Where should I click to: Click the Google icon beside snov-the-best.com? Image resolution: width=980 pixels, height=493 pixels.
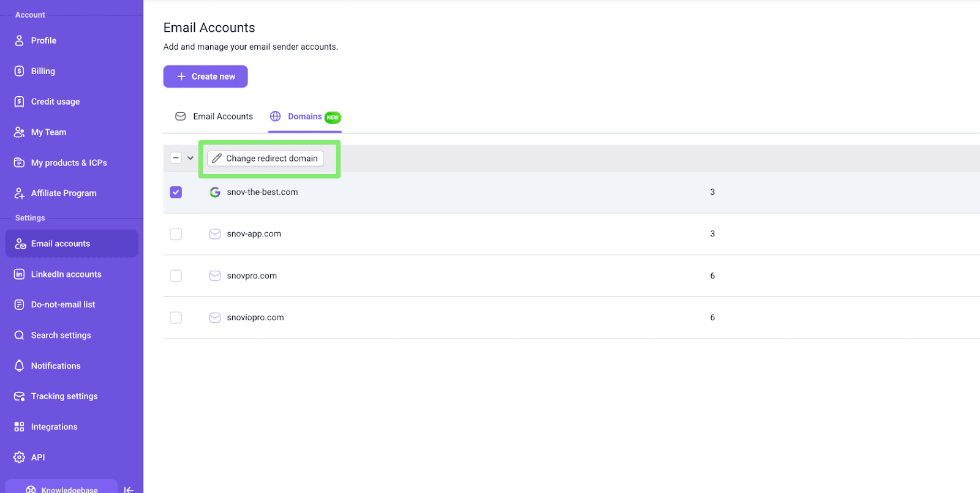pyautogui.click(x=215, y=192)
